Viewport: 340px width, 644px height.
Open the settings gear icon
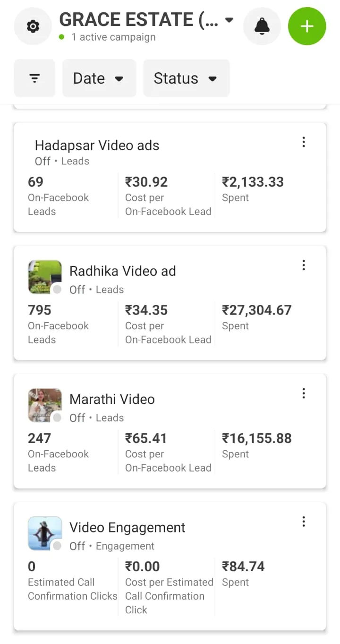(x=33, y=26)
